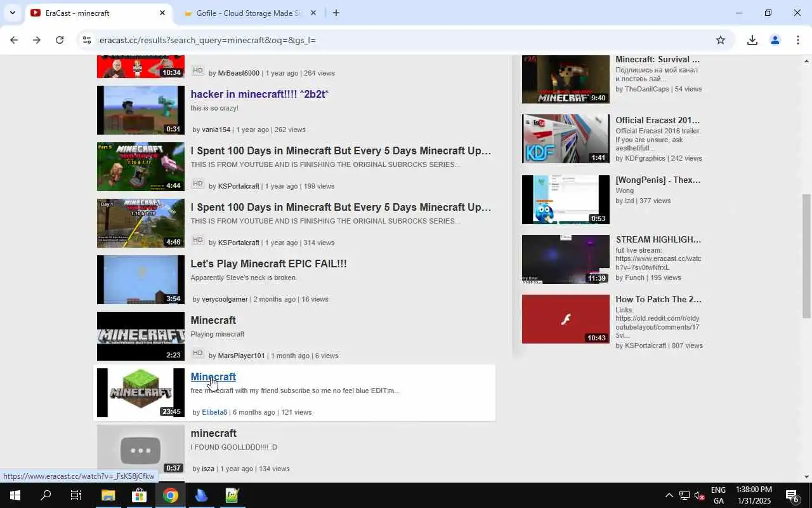Close the EraCast - minecraft tab

pyautogui.click(x=162, y=13)
